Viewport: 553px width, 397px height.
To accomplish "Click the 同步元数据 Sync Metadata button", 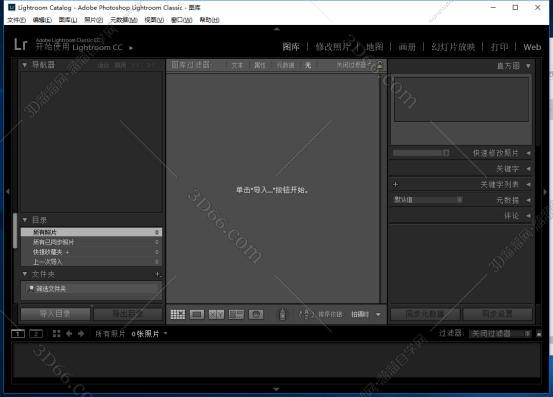I will tap(425, 314).
